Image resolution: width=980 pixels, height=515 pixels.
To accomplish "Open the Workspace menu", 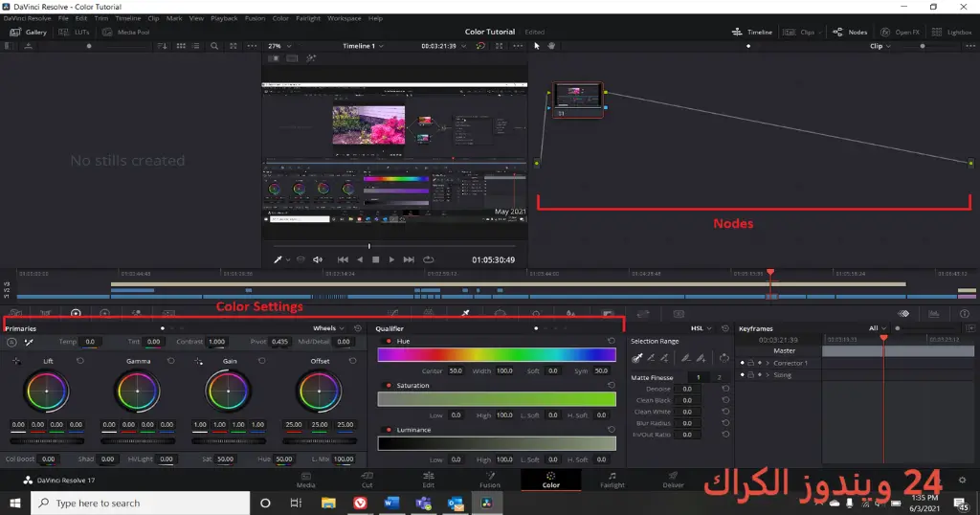I will 344,18.
